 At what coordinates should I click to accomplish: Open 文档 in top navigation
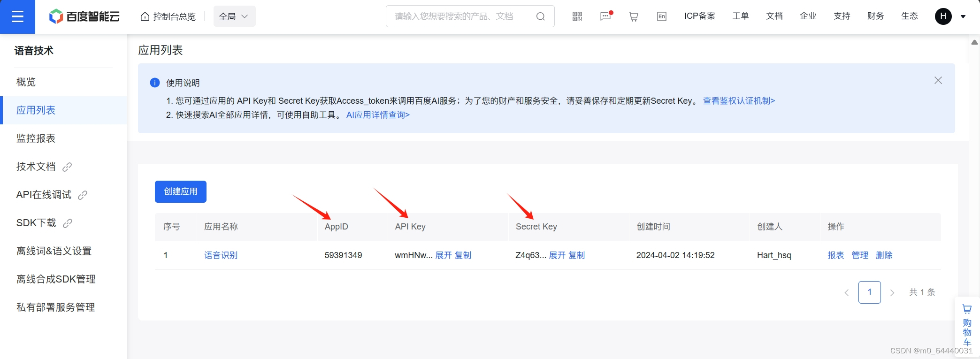point(774,16)
